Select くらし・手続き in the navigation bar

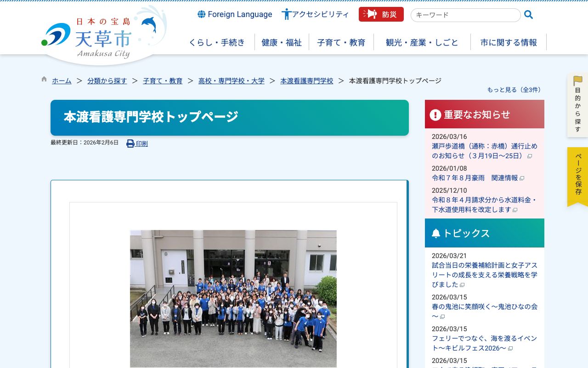pos(217,42)
